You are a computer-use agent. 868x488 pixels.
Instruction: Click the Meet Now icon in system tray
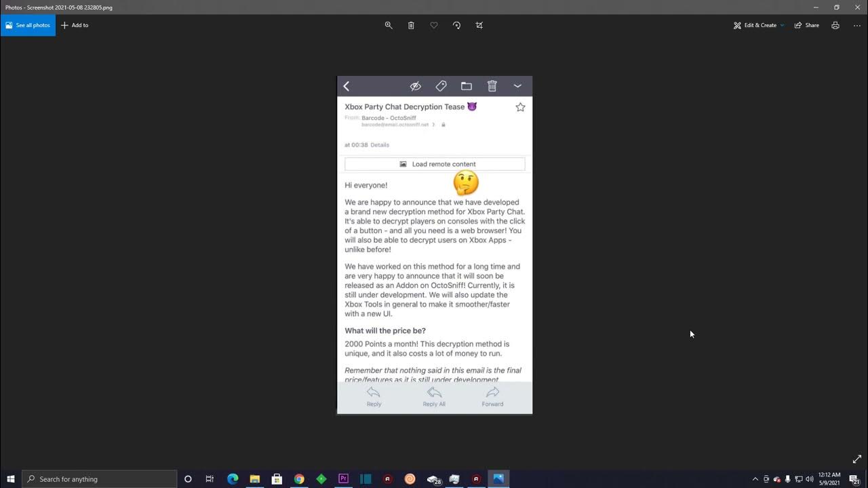(766, 479)
